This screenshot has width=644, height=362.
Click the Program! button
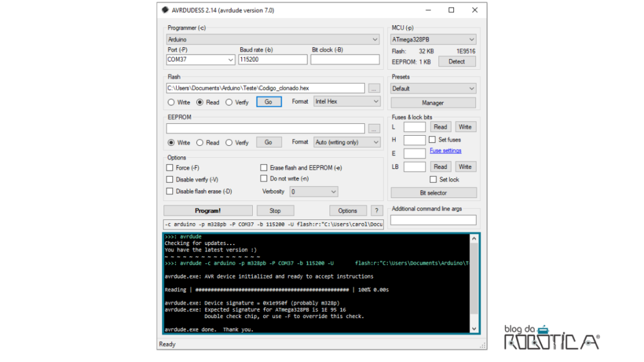[x=208, y=211]
